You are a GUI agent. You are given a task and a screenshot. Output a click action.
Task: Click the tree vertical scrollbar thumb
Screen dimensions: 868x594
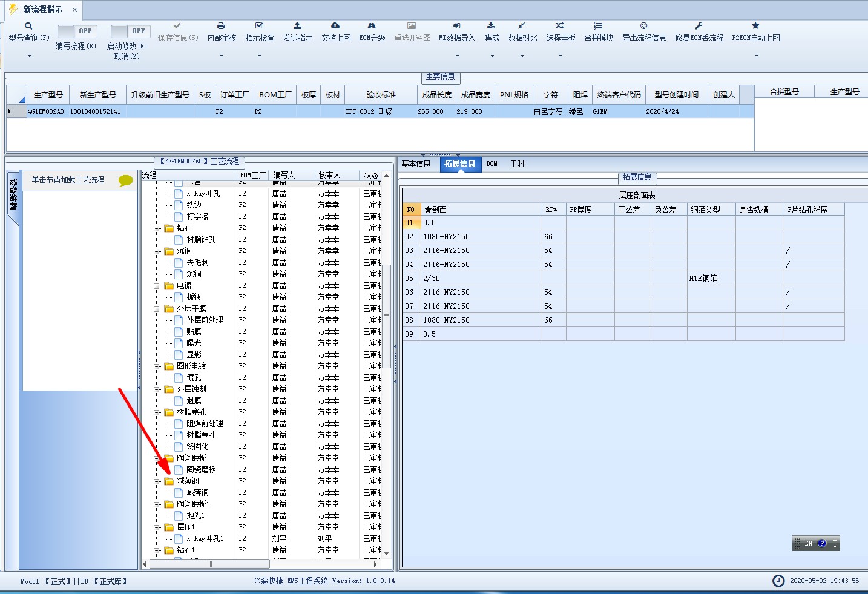tap(386, 316)
